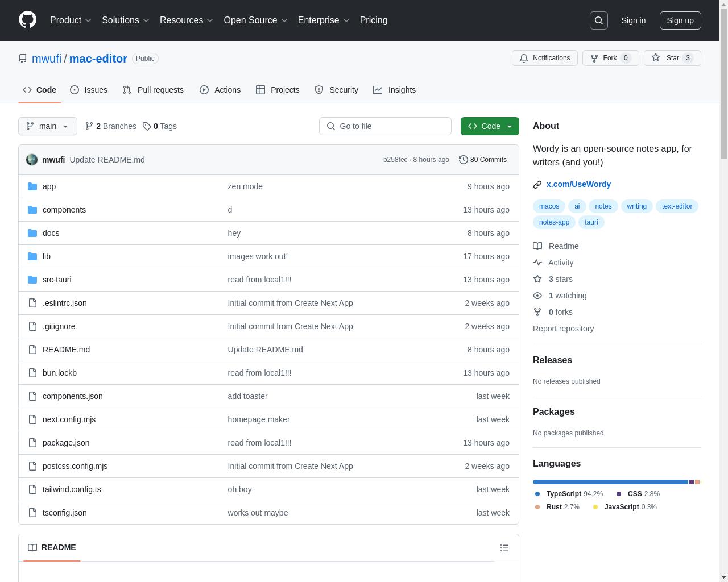Viewport: 728px width, 582px height.
Task: Click the star icon next to 3 stars
Action: 537,279
